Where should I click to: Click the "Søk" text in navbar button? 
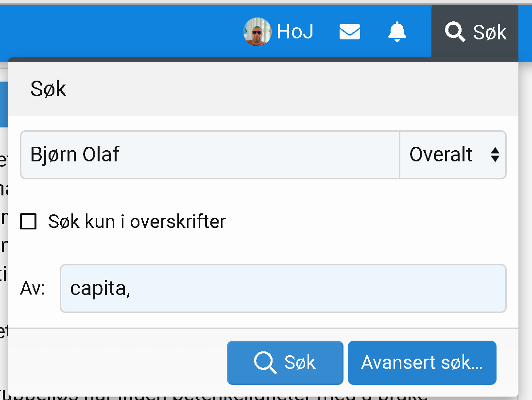point(490,32)
